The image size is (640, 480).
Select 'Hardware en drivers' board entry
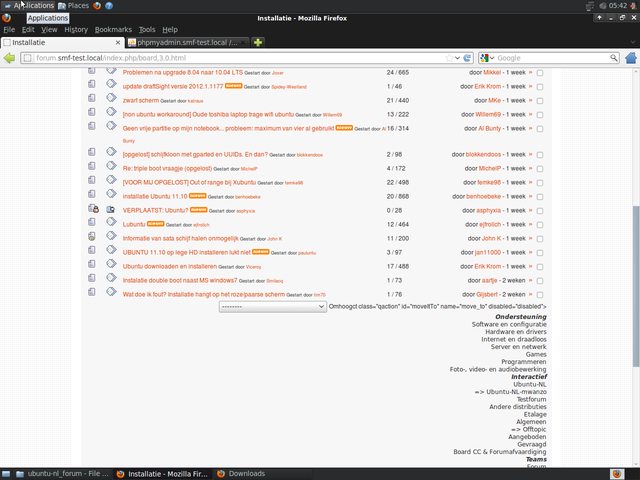point(516,332)
